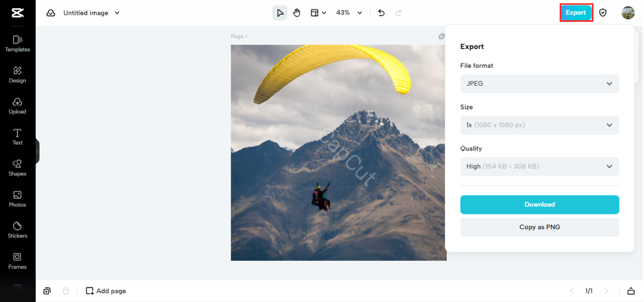This screenshot has width=644, height=302.
Task: Open the Photos panel
Action: 18,199
